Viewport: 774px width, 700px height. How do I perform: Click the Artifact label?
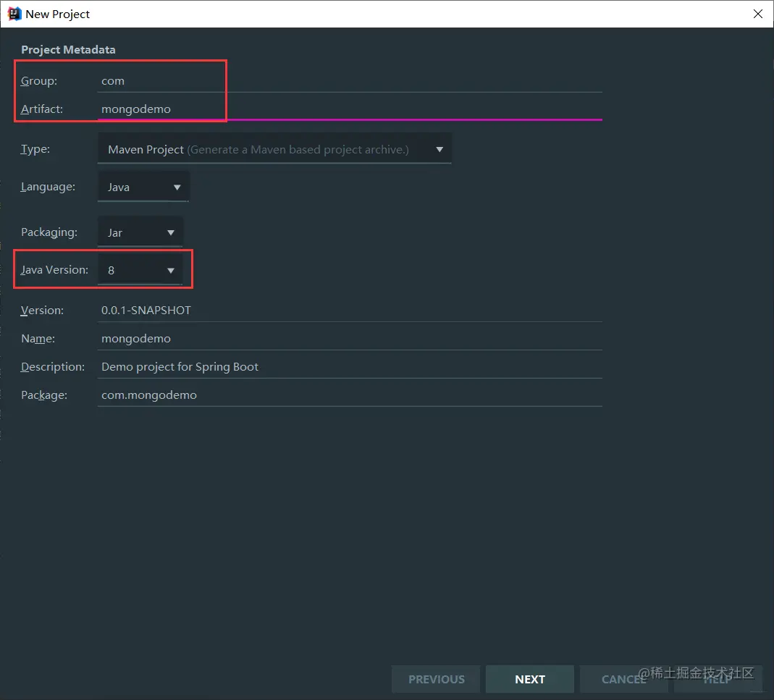tap(42, 109)
